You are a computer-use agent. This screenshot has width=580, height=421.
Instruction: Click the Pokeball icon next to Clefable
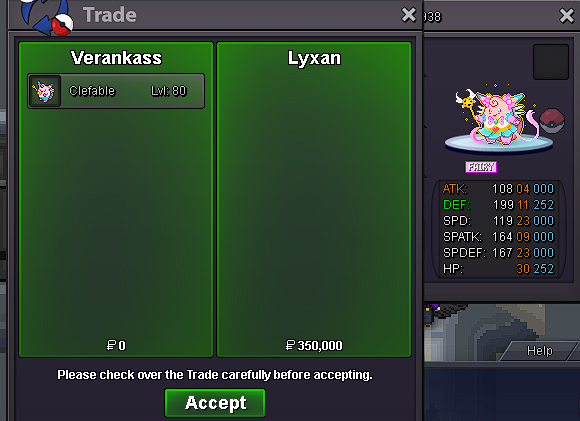pos(552,120)
